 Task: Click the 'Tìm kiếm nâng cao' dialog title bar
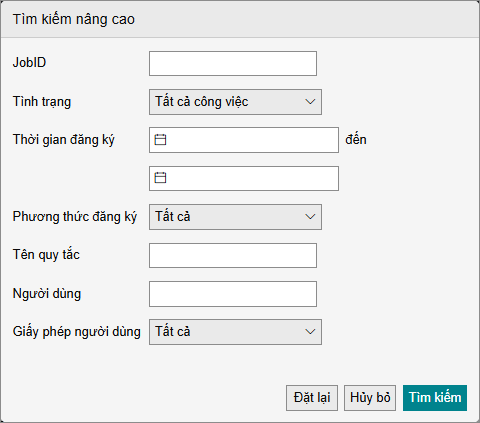click(x=240, y=19)
